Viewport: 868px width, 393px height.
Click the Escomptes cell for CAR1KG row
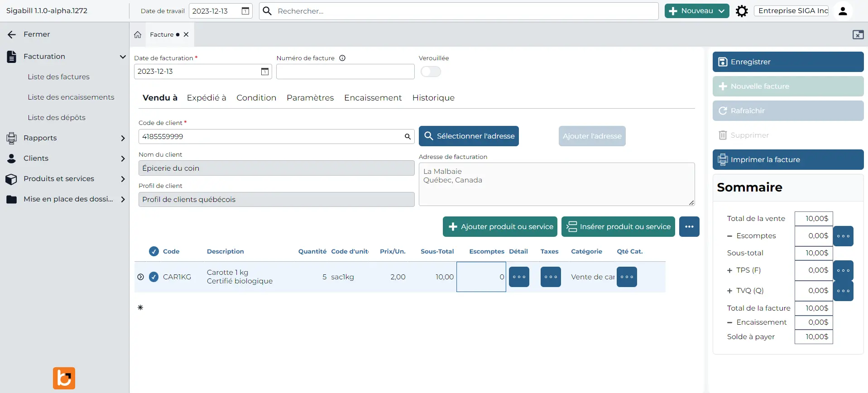[481, 277]
